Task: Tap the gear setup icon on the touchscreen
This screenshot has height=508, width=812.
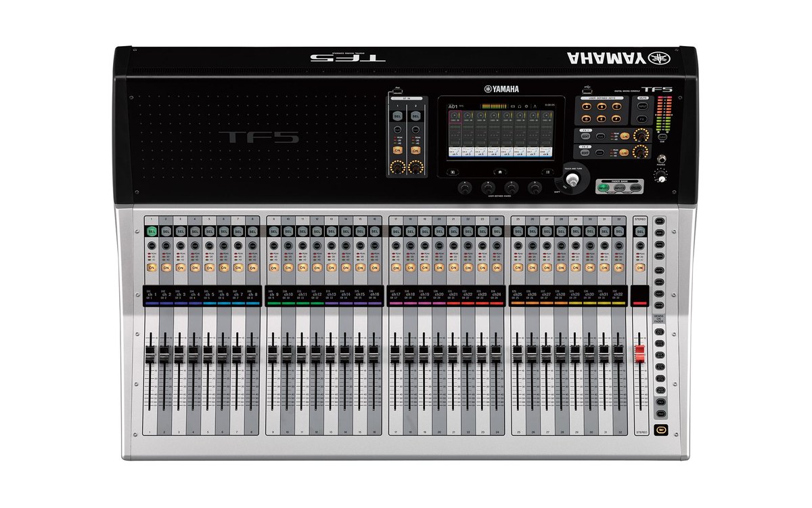Action: pyautogui.click(x=526, y=106)
